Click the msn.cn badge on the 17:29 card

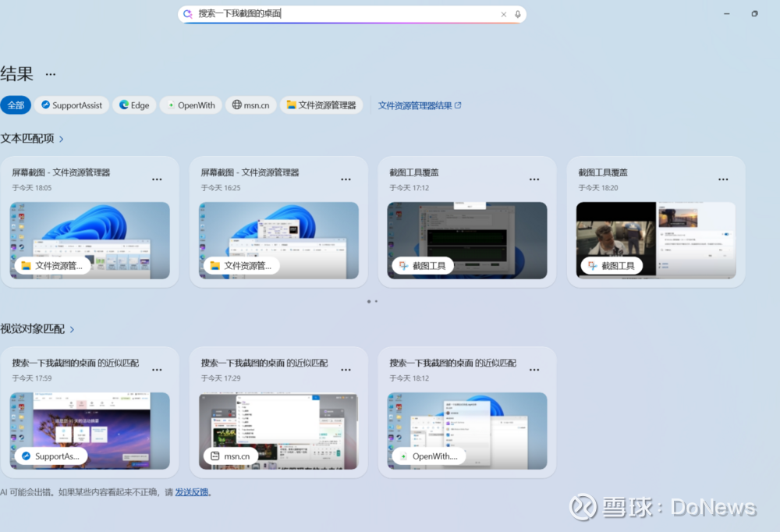tap(231, 456)
